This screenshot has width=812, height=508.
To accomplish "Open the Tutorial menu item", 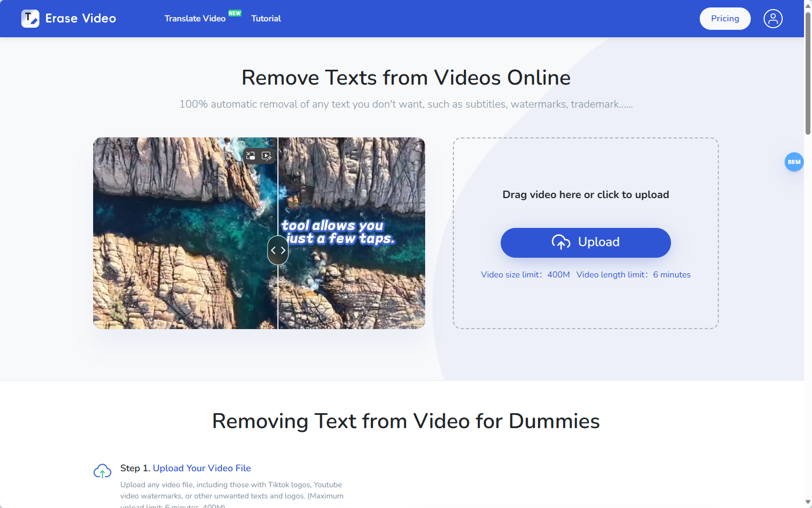I will click(x=266, y=19).
